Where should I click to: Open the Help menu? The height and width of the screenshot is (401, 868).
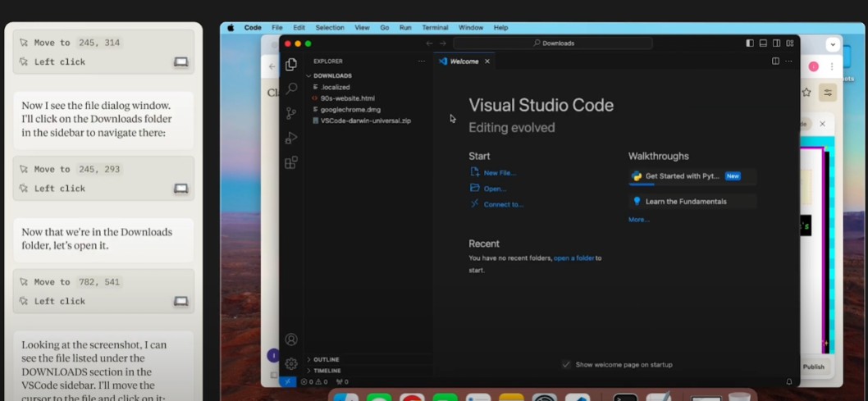501,28
